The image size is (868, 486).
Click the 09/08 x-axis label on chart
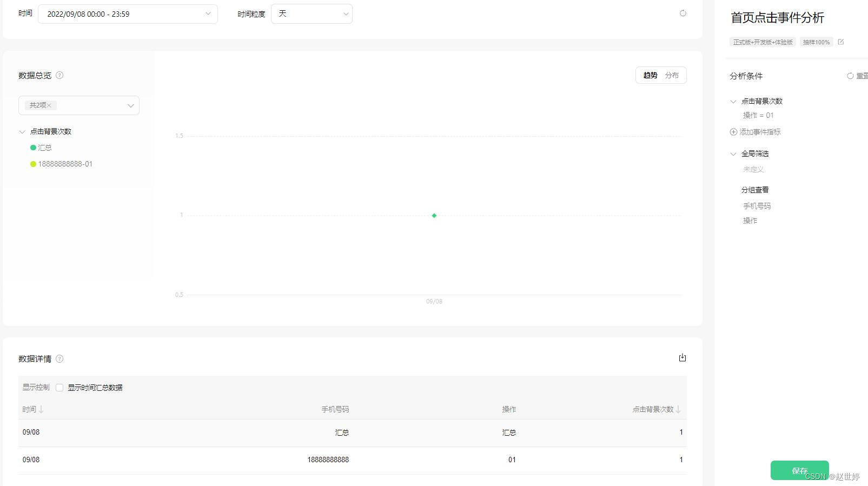434,302
